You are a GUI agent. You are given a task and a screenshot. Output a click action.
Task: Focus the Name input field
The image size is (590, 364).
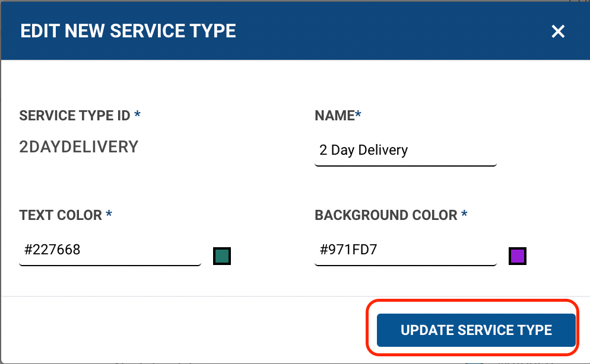coord(405,151)
